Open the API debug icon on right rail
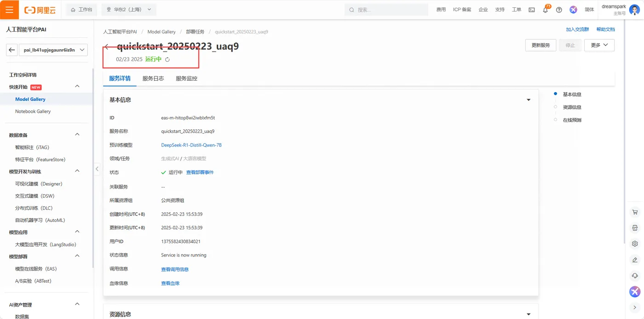The height and width of the screenshot is (319, 644). [635, 228]
